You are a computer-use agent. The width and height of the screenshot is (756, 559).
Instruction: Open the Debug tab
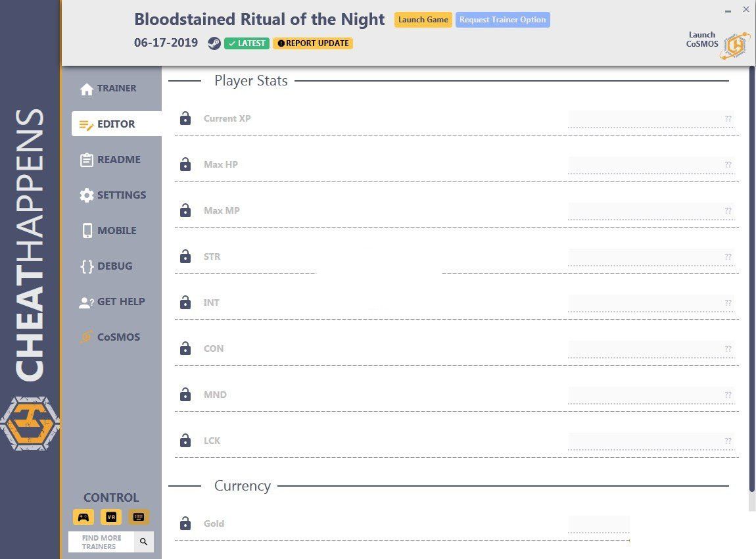(106, 266)
